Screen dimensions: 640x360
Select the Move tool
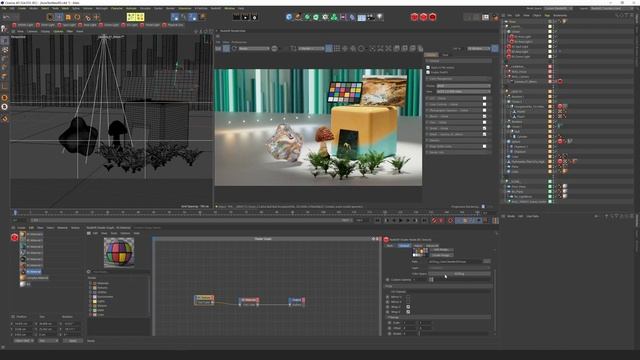(x=59, y=17)
